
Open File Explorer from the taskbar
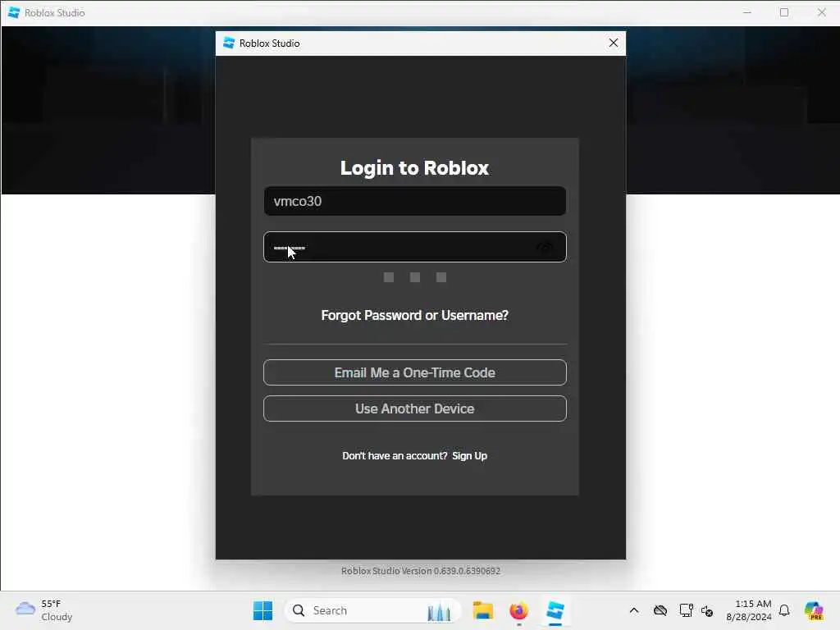pos(482,610)
